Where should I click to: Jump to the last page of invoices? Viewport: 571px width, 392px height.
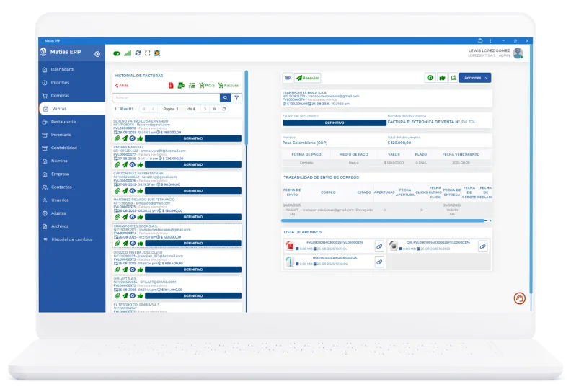click(x=215, y=109)
